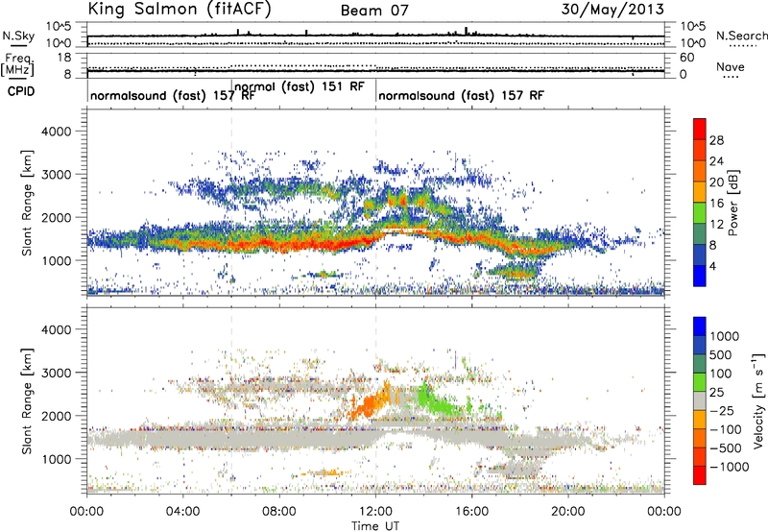768x532 pixels.
Task: Click the 16:00 time tick label
Action: point(471,512)
